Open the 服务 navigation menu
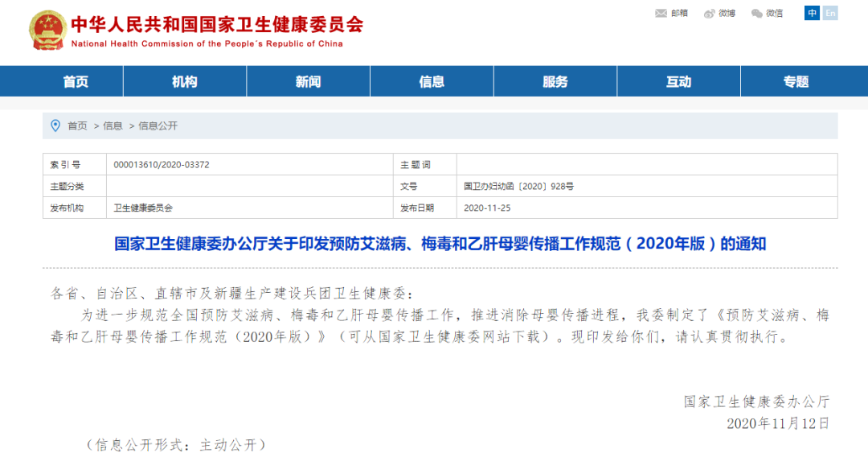 click(555, 81)
